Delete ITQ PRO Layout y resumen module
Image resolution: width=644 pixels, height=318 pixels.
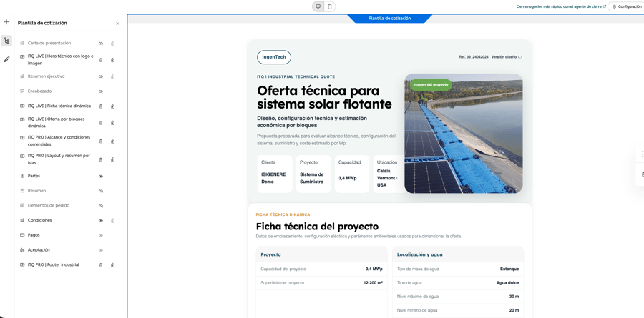[x=101, y=159]
